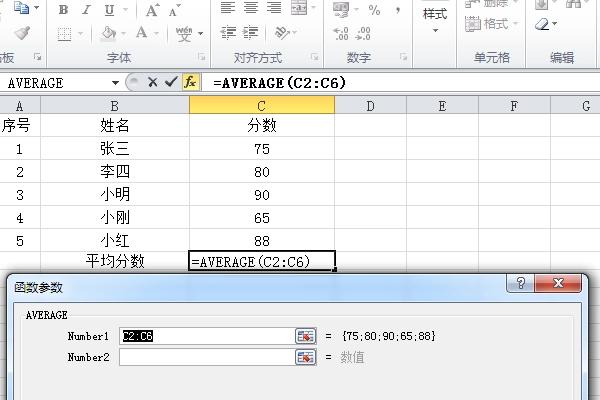Confirm formula with the checkmark icon
The height and width of the screenshot is (400, 600).
click(171, 82)
